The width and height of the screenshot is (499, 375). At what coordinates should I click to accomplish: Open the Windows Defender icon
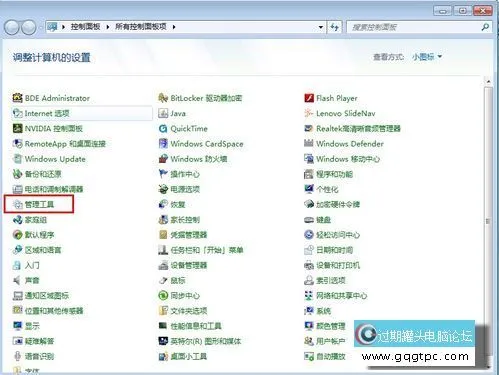pos(309,144)
